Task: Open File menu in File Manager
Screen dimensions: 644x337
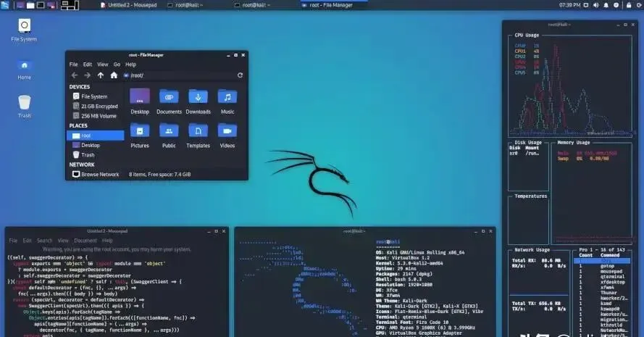Action: click(73, 65)
